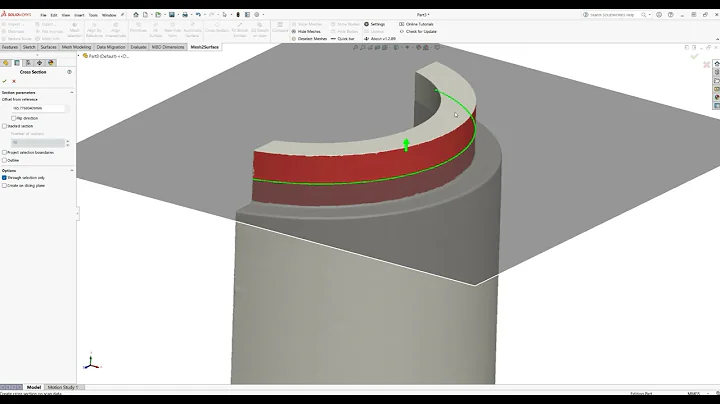Click the green confirmation-corner checkmark in the viewport
Screen dimensions: 720x404
(694, 56)
